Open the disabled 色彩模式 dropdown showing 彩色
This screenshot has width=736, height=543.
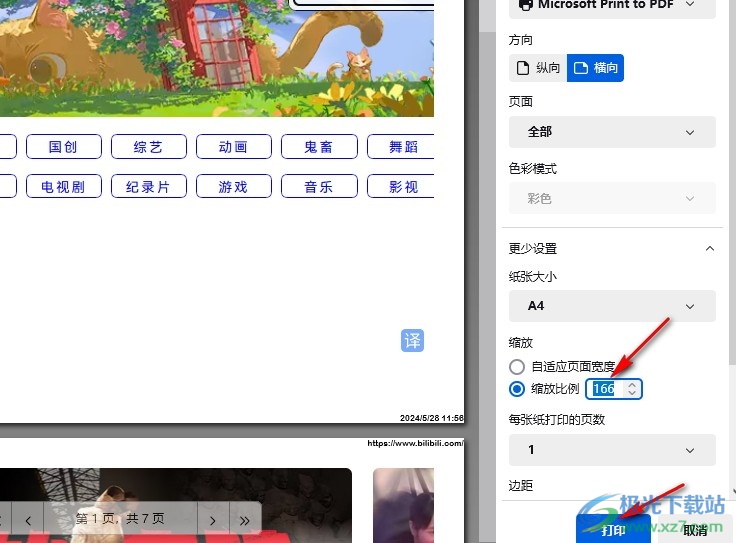[612, 199]
